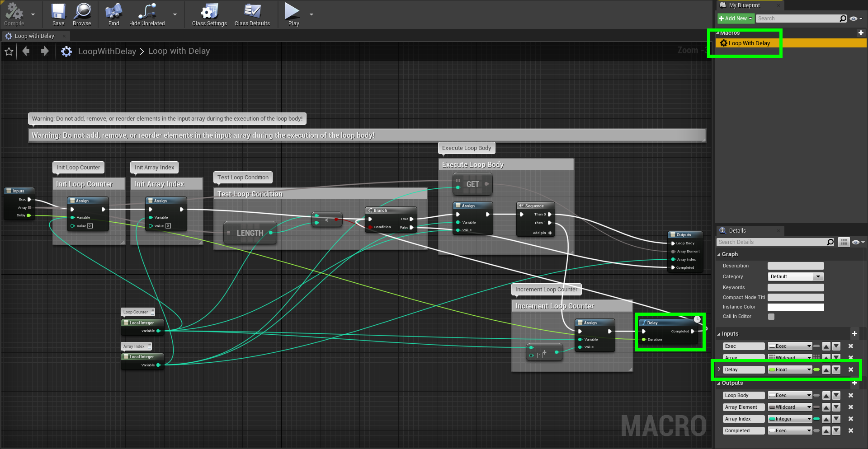This screenshot has width=868, height=449.
Task: Open the property matrix grid icon in Details
Action: 844,242
